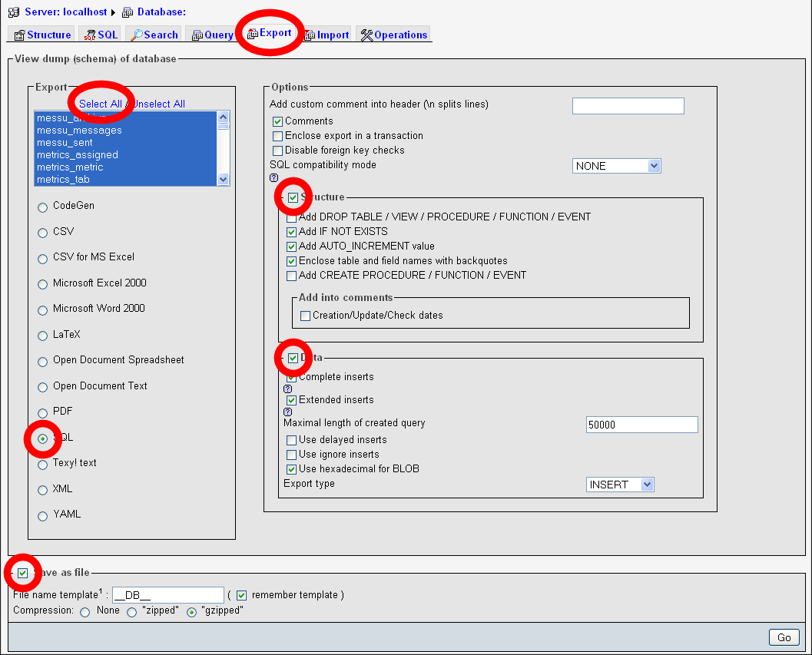This screenshot has height=655, width=812.
Task: Switch to the Search tab
Action: 154,35
